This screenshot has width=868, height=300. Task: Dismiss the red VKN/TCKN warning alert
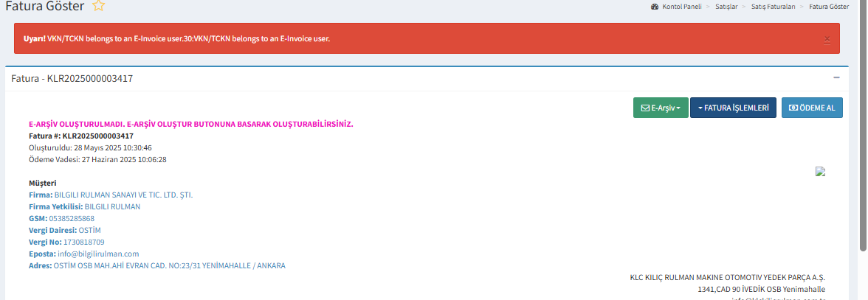(x=827, y=38)
